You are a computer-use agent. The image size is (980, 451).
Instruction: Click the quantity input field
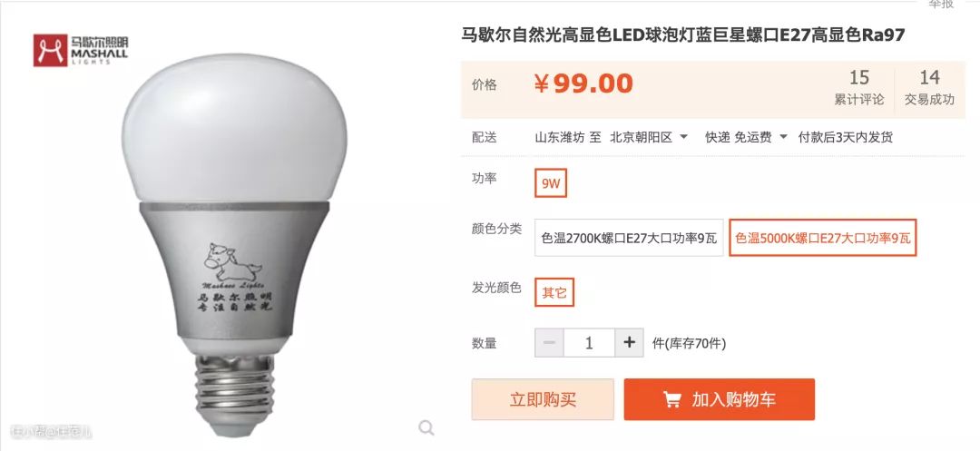tap(589, 343)
